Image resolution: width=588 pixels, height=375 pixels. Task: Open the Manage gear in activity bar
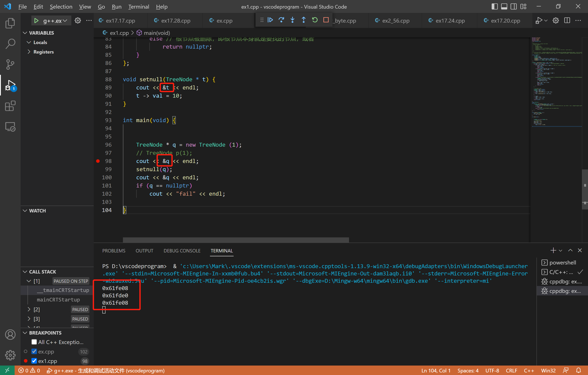10,355
